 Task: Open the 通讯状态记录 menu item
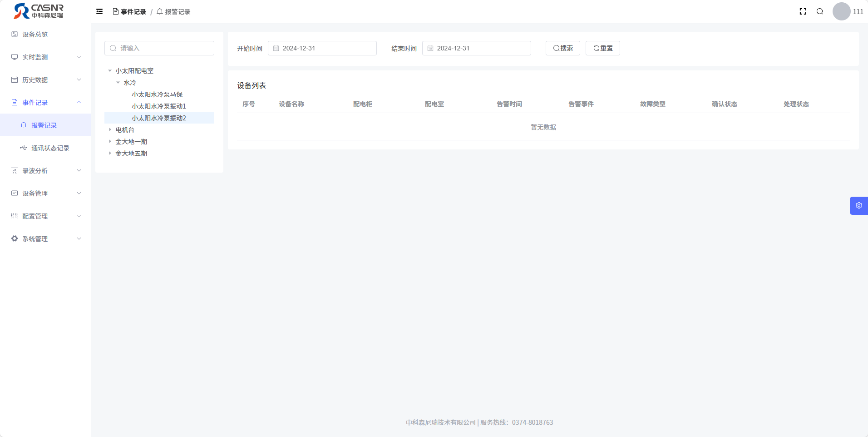click(45, 148)
